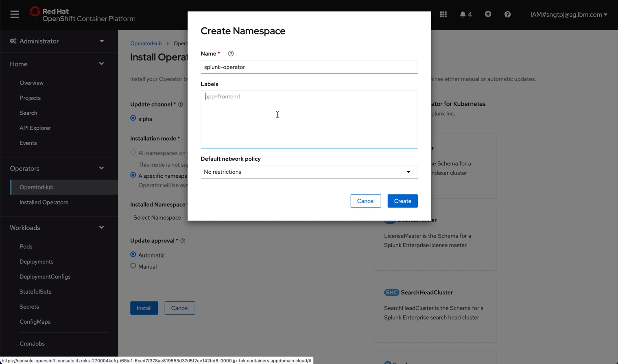Click Create to make the namespace

click(402, 201)
